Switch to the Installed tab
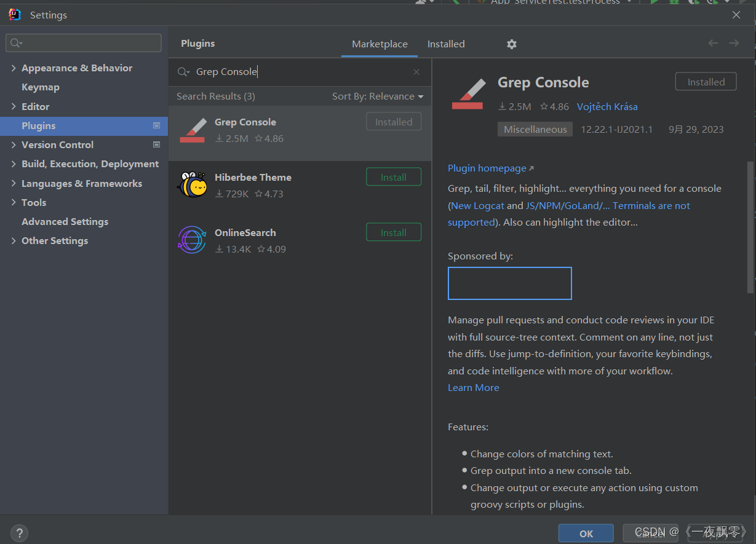 pyautogui.click(x=446, y=44)
